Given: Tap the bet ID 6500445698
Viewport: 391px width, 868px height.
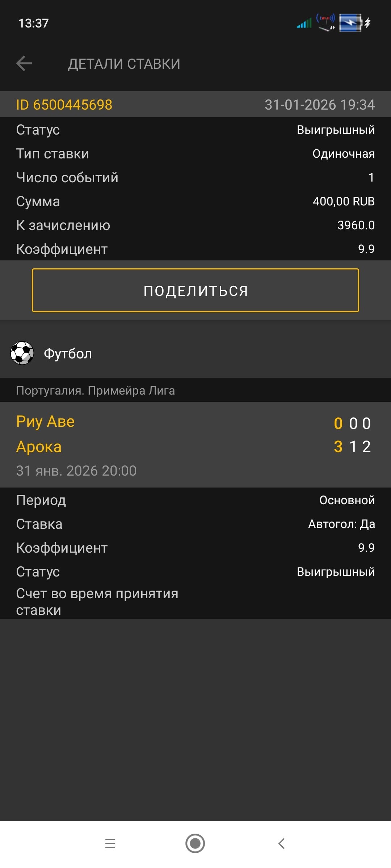Looking at the screenshot, I should tap(64, 105).
